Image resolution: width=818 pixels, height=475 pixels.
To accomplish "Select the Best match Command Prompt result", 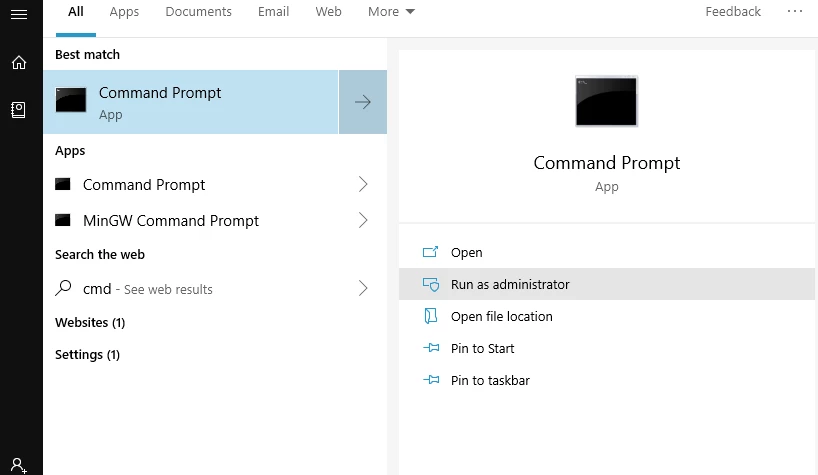I will click(191, 102).
